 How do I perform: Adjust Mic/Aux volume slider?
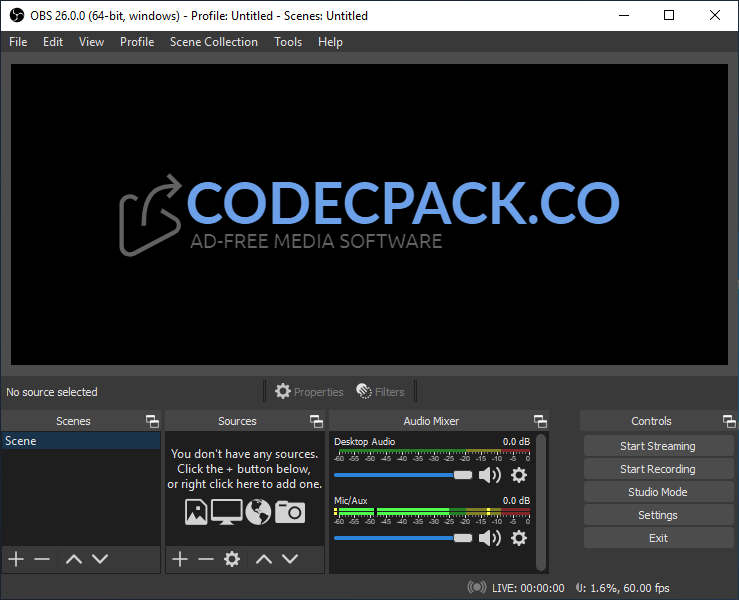tap(403, 538)
